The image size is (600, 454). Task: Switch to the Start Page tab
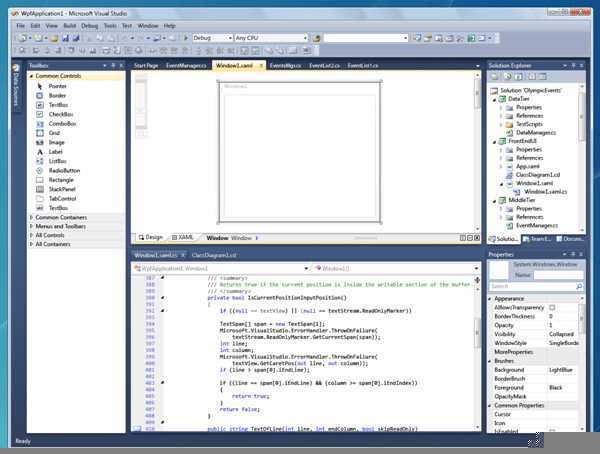click(146, 65)
